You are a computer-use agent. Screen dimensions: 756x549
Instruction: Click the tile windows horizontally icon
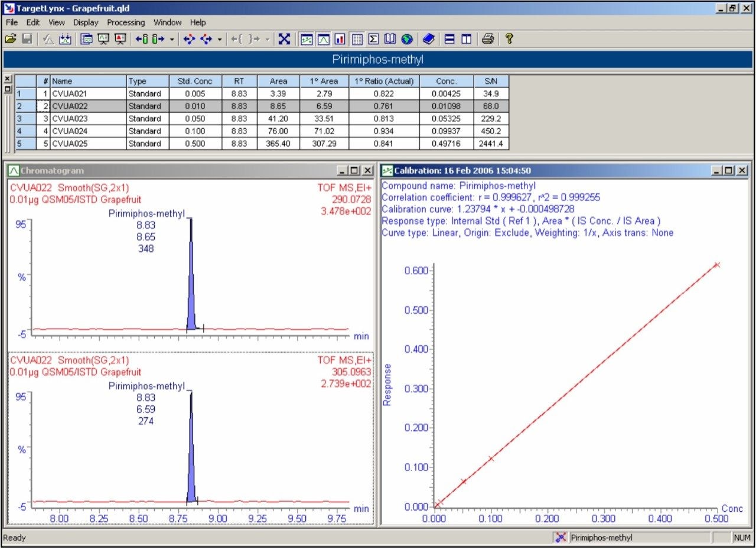[x=449, y=39]
